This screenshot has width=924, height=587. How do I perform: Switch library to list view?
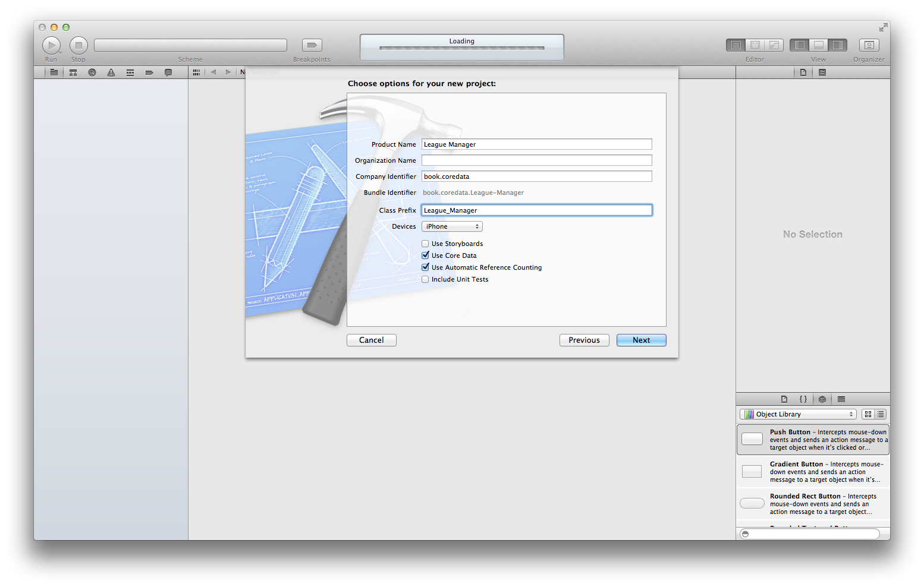pyautogui.click(x=881, y=414)
